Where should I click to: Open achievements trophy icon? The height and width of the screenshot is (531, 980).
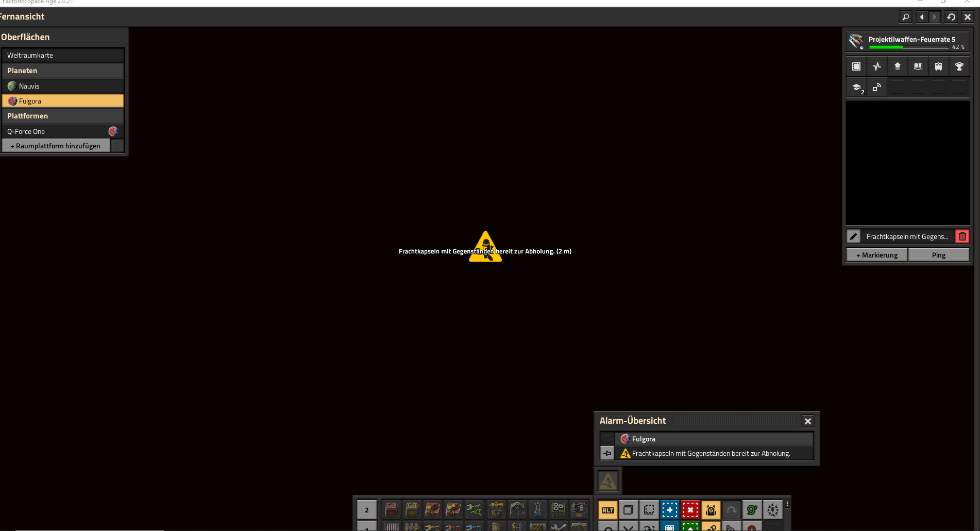click(959, 66)
